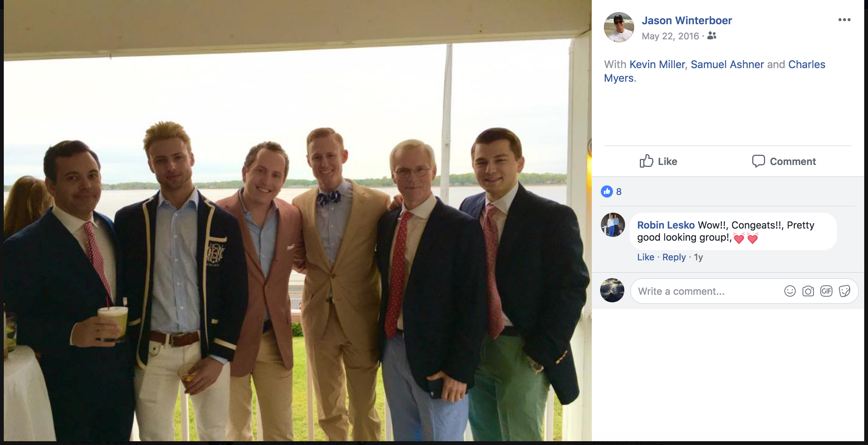Image resolution: width=868 pixels, height=445 pixels.
Task: Open Jason Winterboer's profile from his name
Action: (x=687, y=20)
